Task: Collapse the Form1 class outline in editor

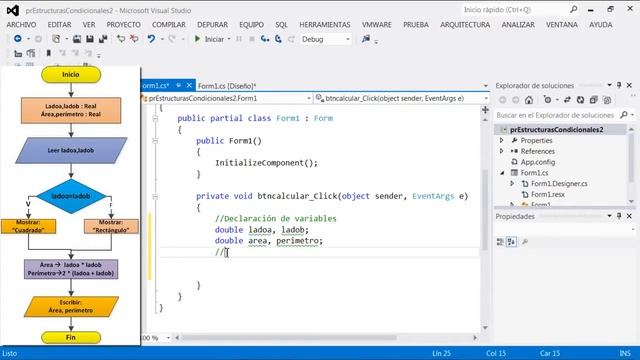Action: coord(155,118)
